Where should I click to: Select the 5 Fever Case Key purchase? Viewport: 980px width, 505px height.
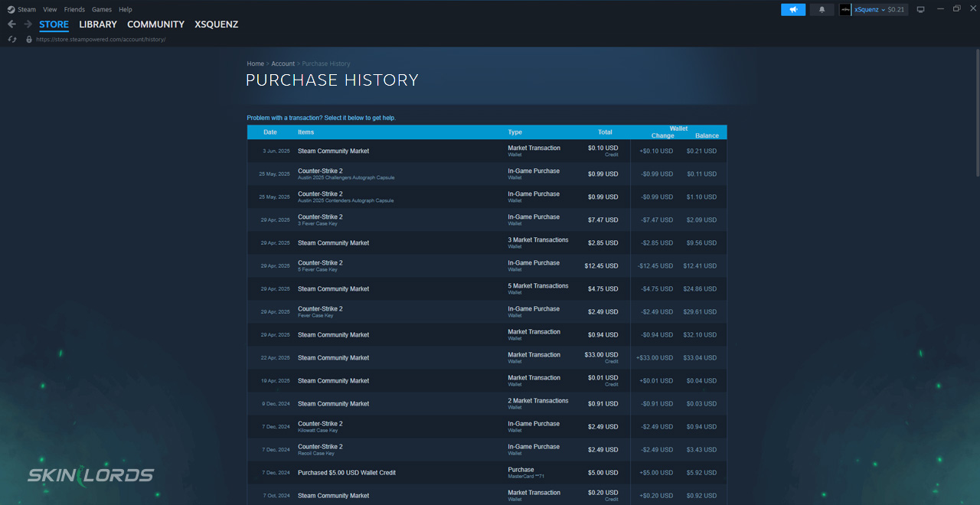[487, 266]
